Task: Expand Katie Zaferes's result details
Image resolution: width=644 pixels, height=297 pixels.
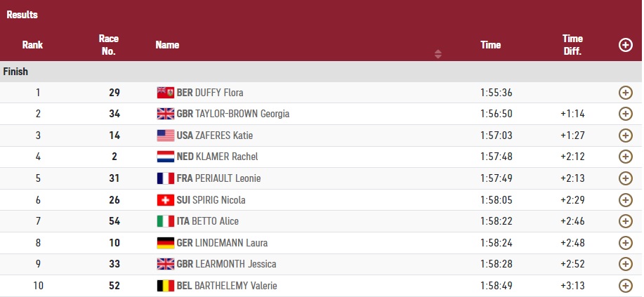Action: [x=625, y=136]
